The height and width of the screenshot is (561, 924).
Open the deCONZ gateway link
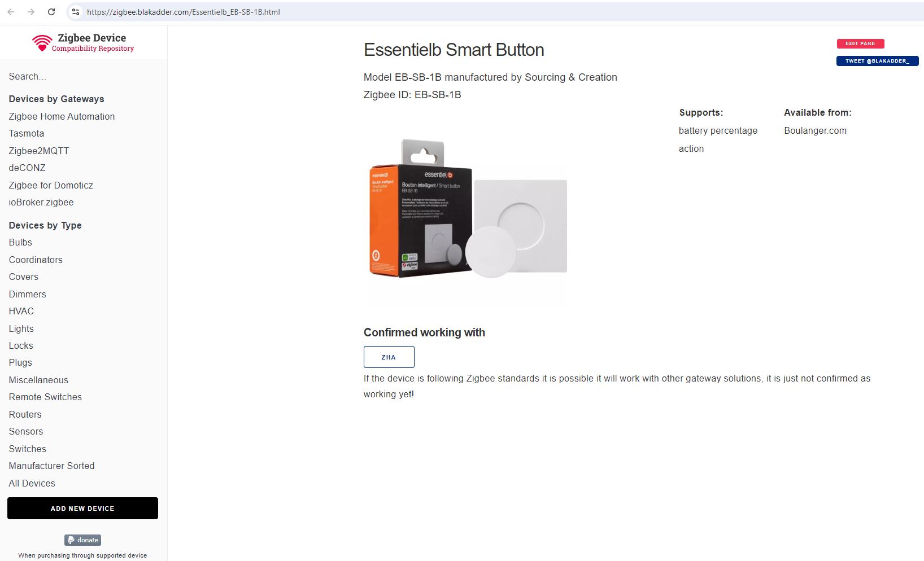27,168
